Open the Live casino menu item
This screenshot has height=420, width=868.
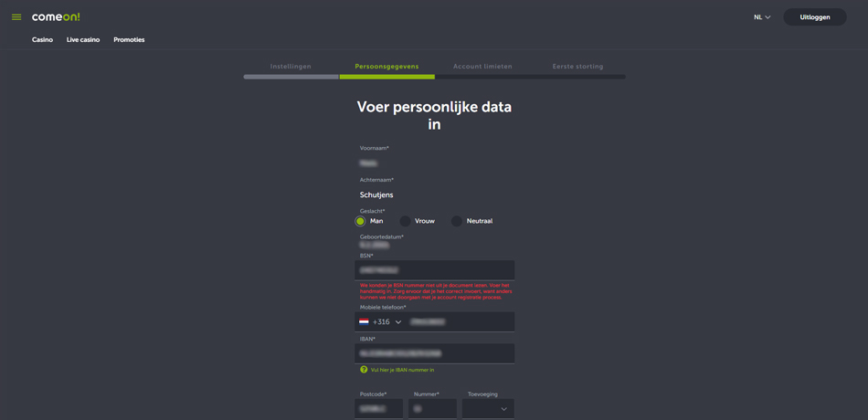tap(83, 40)
